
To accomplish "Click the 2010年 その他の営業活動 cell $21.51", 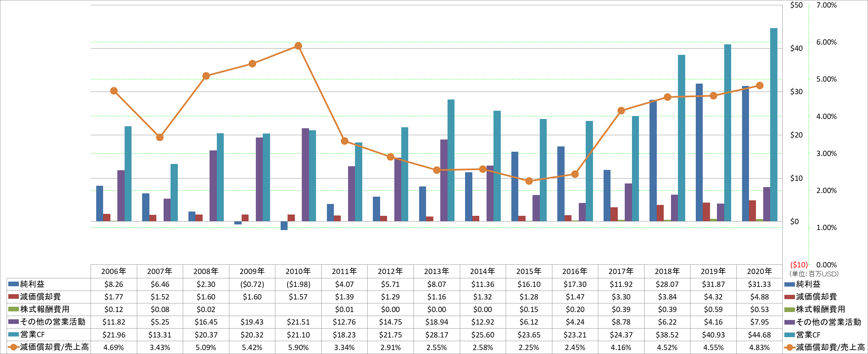I will click(298, 322).
